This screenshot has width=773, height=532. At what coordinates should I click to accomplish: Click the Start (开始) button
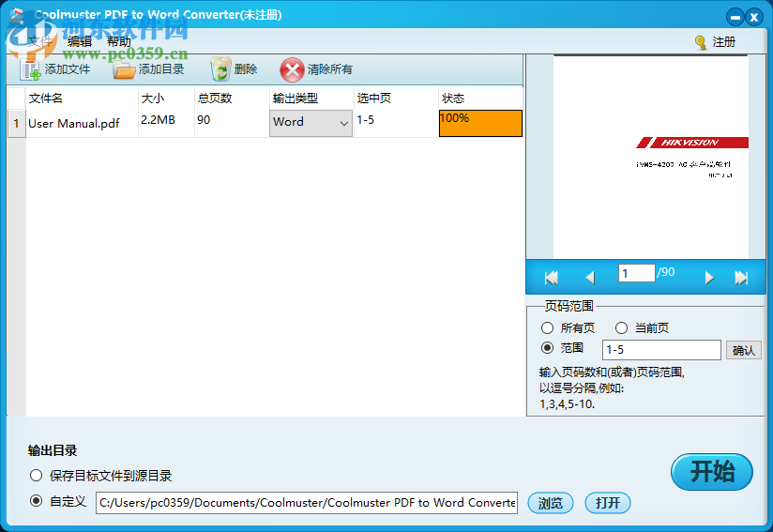712,472
